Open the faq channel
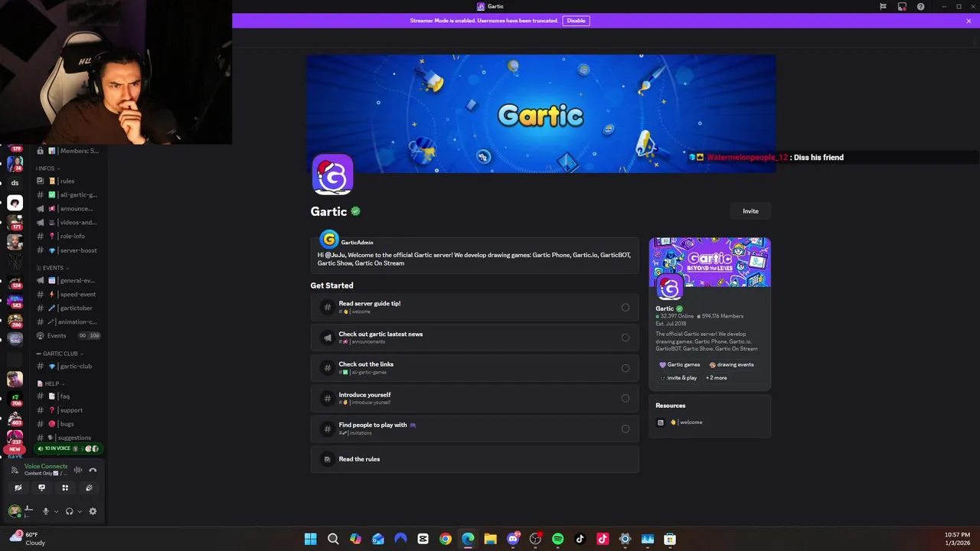The image size is (980, 551). 67,396
